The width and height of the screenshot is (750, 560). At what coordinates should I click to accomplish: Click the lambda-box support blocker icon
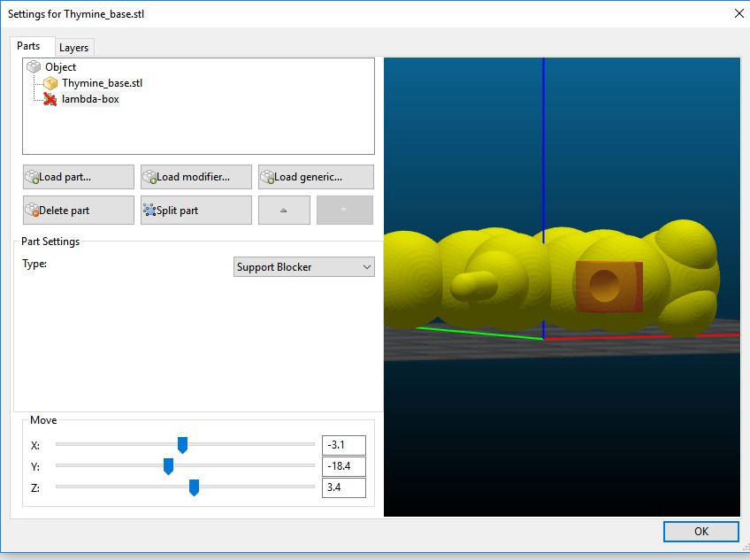pyautogui.click(x=50, y=99)
